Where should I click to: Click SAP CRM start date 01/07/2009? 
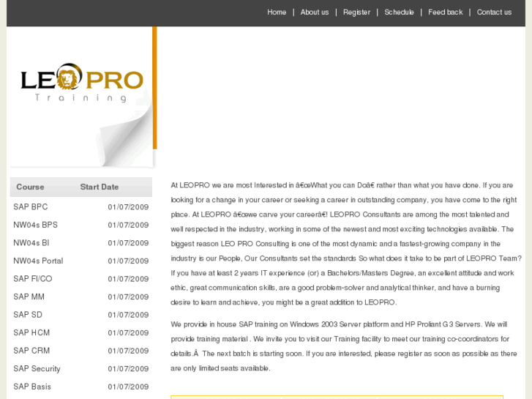[128, 351]
